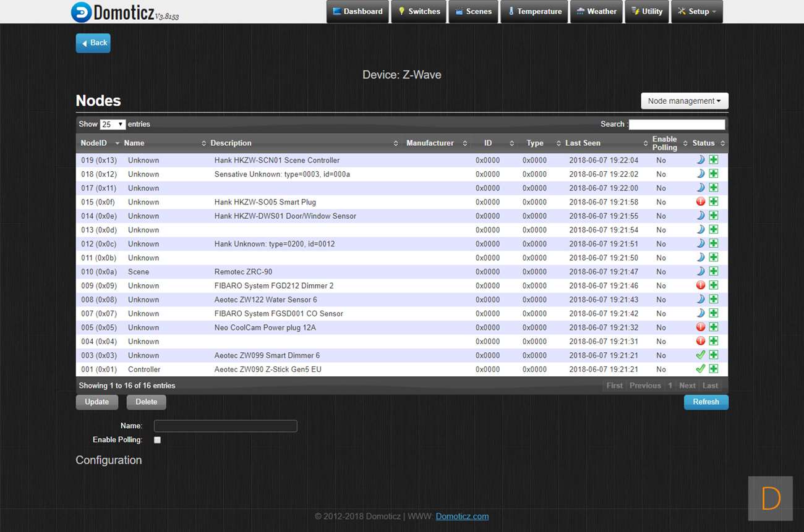
Task: Click the red alert icon for FIBARO Dimmer 2
Action: click(x=700, y=285)
